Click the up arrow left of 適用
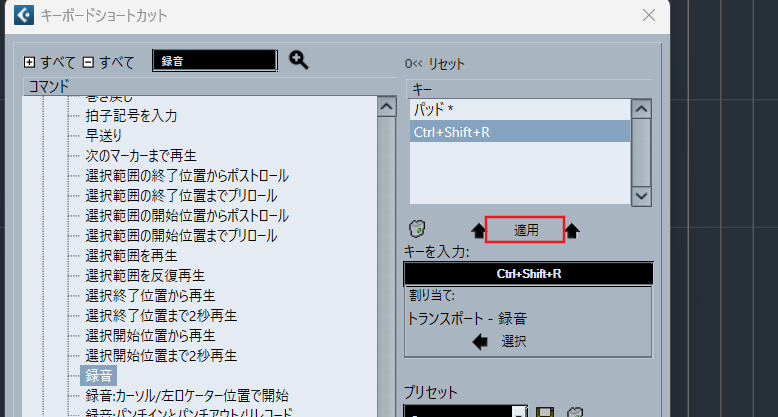The height and width of the screenshot is (417, 778). click(478, 230)
